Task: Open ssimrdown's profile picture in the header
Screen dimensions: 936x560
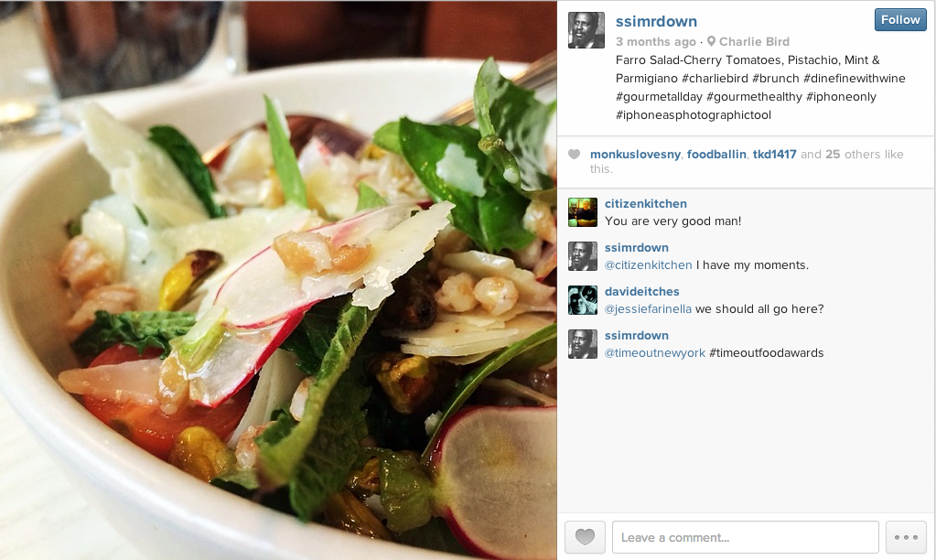Action: [x=586, y=30]
